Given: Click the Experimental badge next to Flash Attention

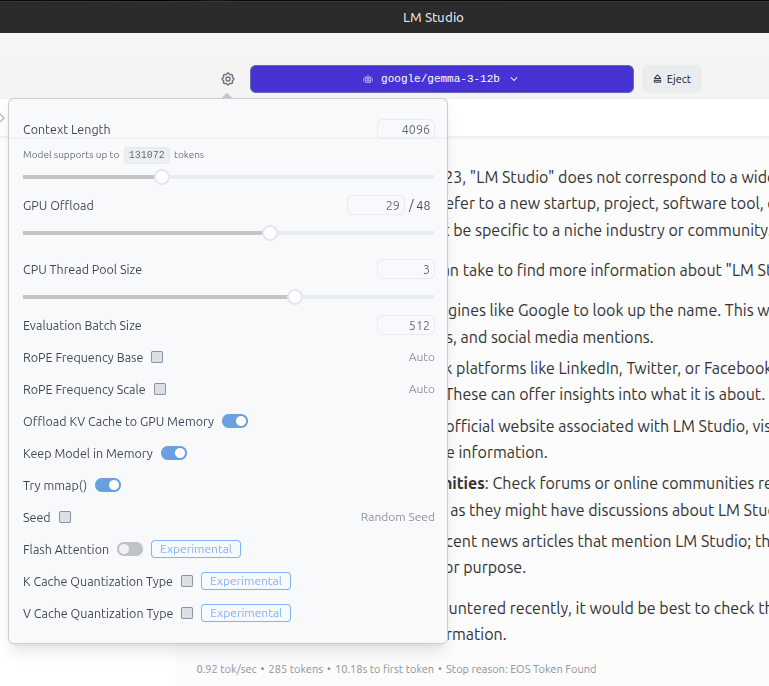Looking at the screenshot, I should pos(196,549).
